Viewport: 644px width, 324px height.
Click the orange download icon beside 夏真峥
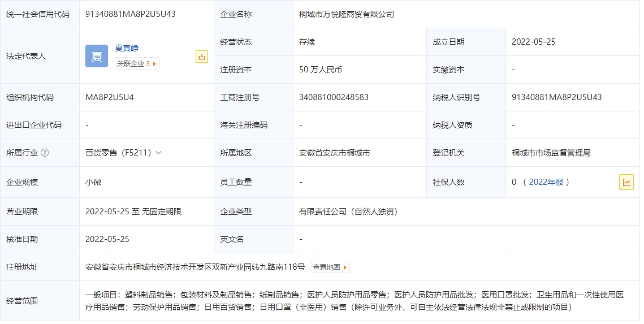coord(202,57)
